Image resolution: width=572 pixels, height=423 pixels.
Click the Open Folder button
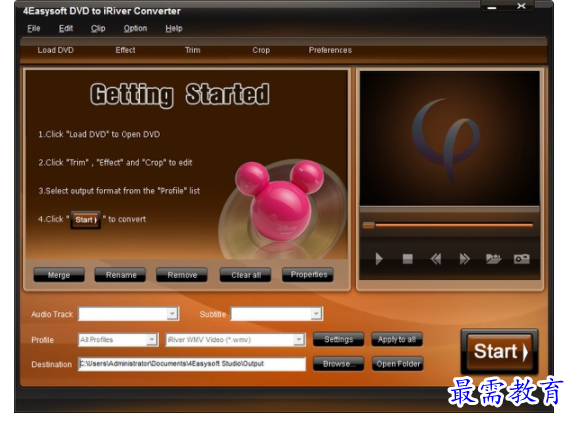398,364
